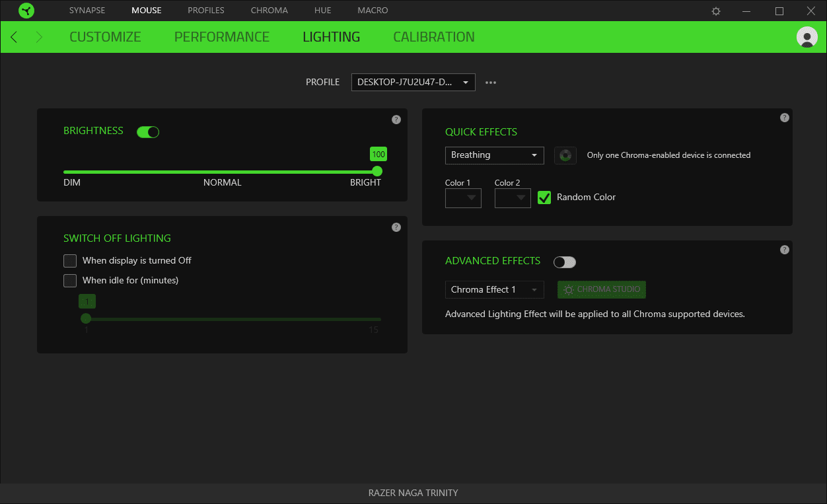Open the Profiles tab
The height and width of the screenshot is (504, 827).
click(206, 11)
